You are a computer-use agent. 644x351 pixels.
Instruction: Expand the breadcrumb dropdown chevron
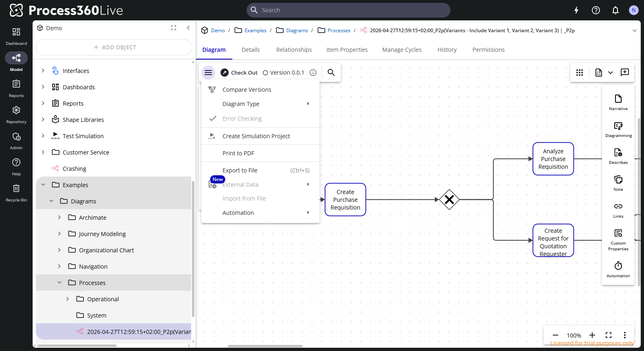pyautogui.click(x=634, y=31)
